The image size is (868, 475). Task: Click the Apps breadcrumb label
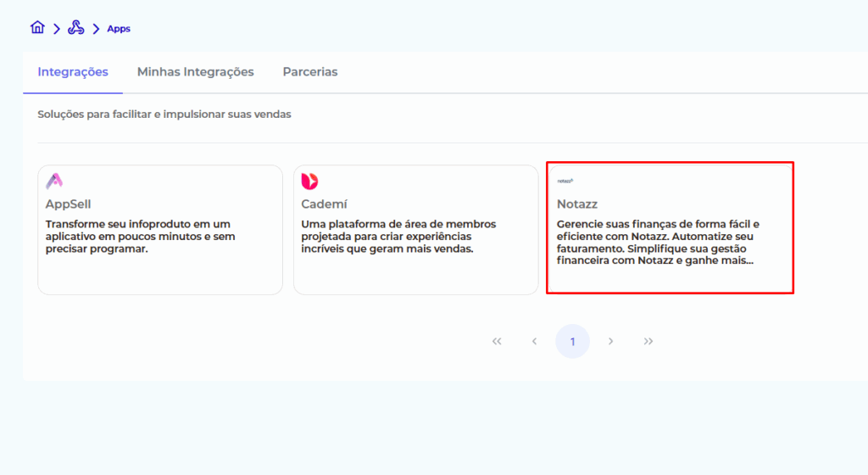pos(119,29)
